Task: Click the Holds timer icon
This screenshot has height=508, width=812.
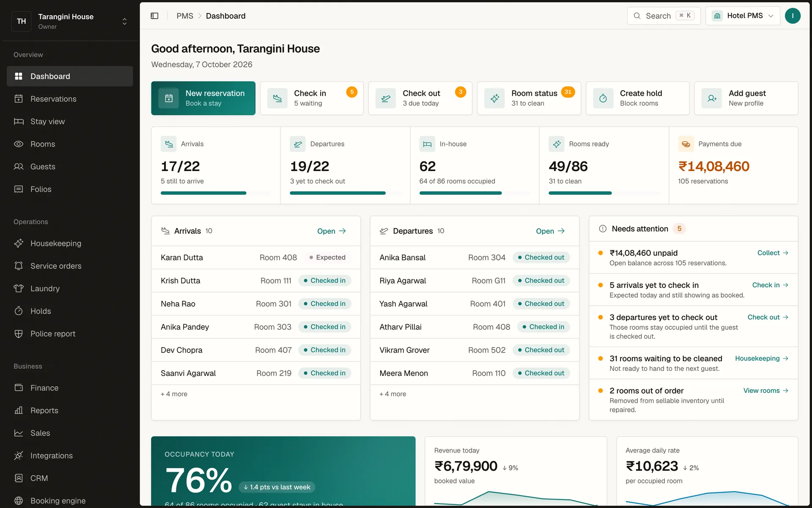Action: coord(19,311)
